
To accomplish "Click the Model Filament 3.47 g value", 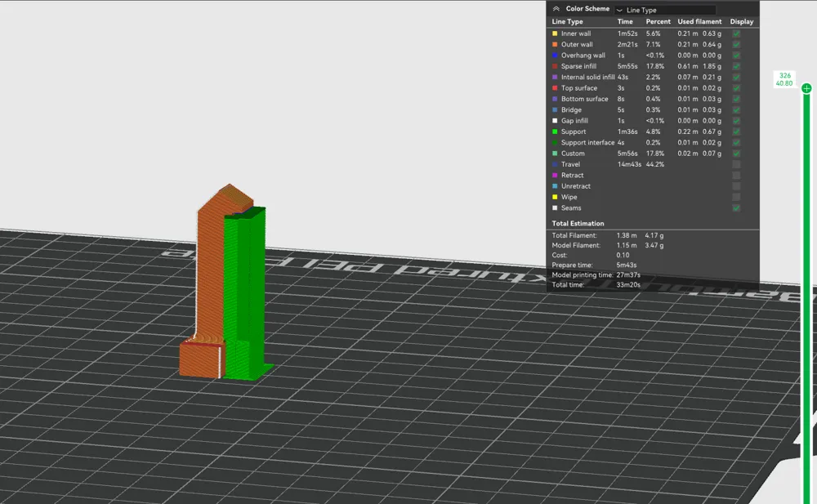I will 654,246.
